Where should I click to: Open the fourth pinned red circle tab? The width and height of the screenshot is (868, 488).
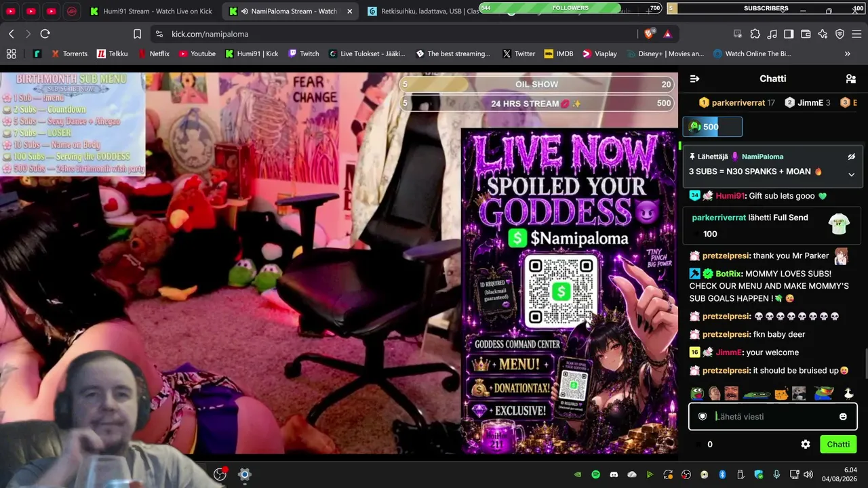[x=72, y=12]
